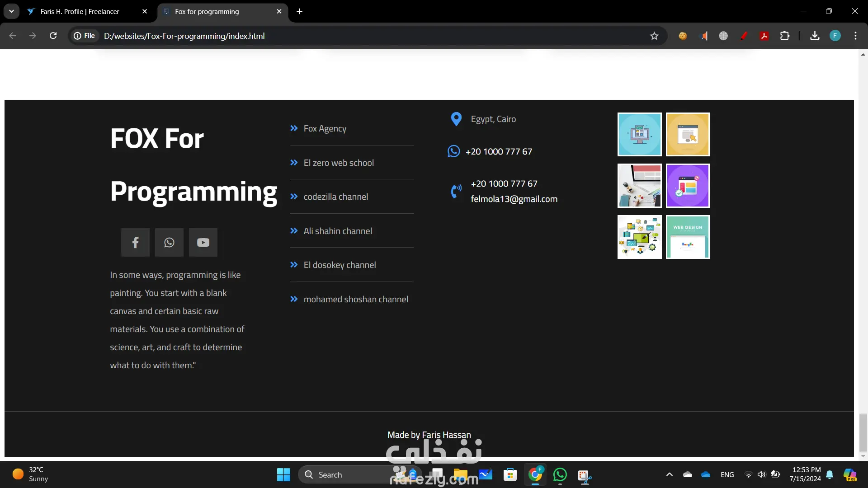Open a new browser tab

tap(299, 11)
